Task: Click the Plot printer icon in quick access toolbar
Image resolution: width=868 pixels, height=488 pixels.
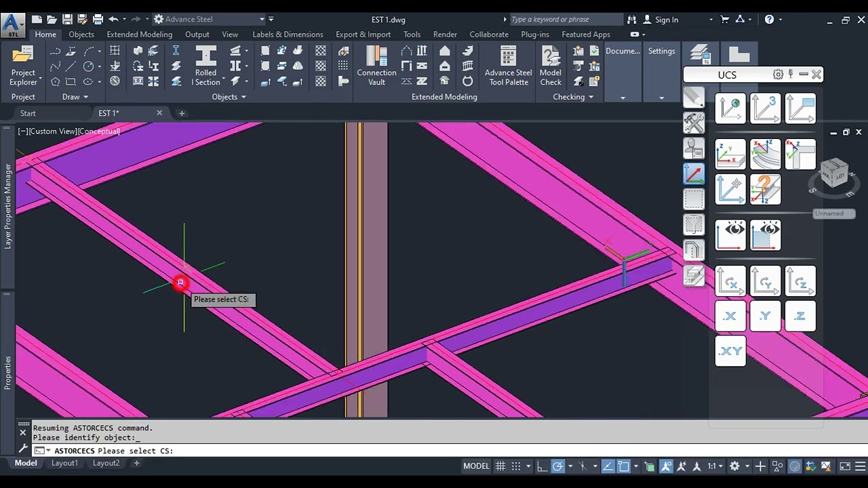Action: tap(98, 20)
